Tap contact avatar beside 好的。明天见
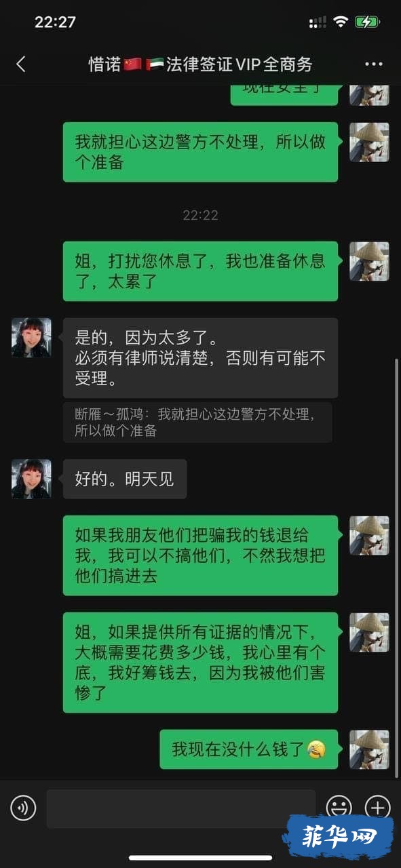 31,479
